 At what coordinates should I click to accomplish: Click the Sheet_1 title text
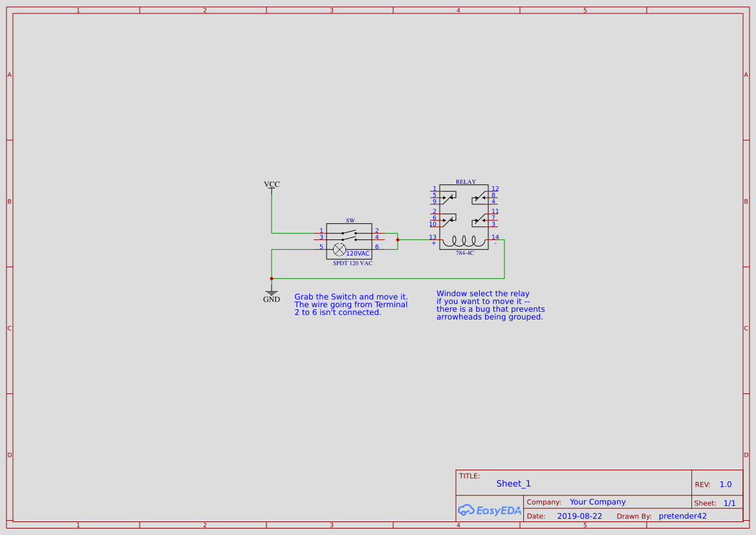513,483
